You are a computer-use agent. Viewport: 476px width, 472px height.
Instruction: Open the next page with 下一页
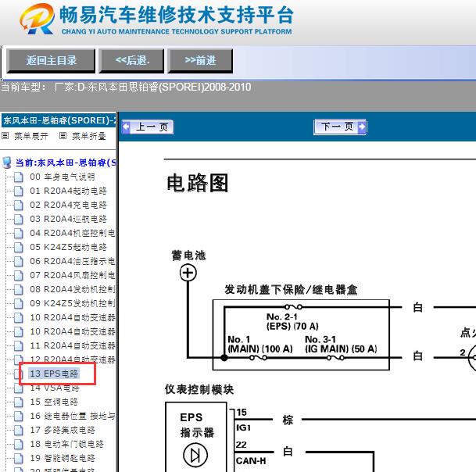pyautogui.click(x=340, y=127)
